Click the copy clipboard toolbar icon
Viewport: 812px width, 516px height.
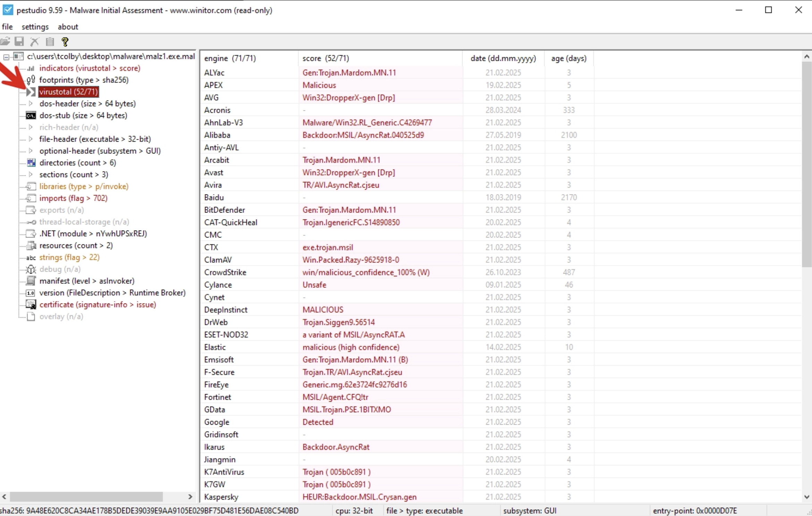pyautogui.click(x=50, y=42)
